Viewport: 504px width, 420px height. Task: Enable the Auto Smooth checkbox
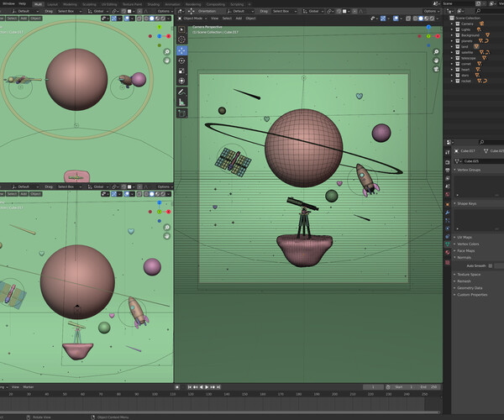(x=491, y=265)
